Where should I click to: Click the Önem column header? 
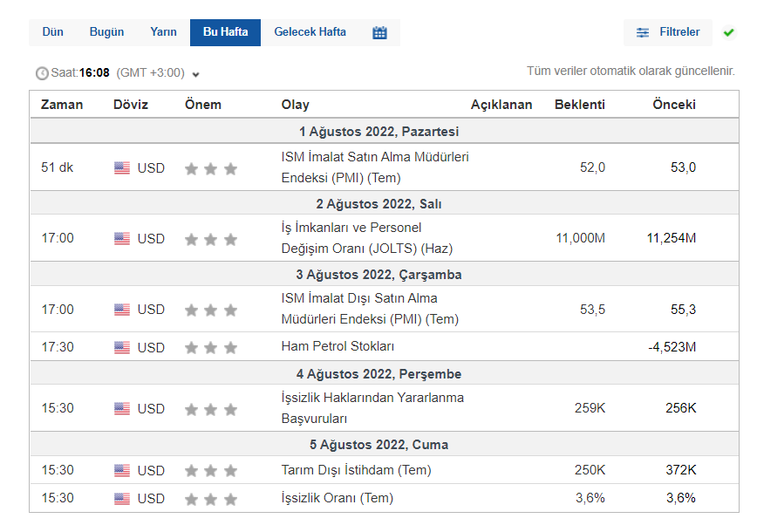[x=203, y=105]
